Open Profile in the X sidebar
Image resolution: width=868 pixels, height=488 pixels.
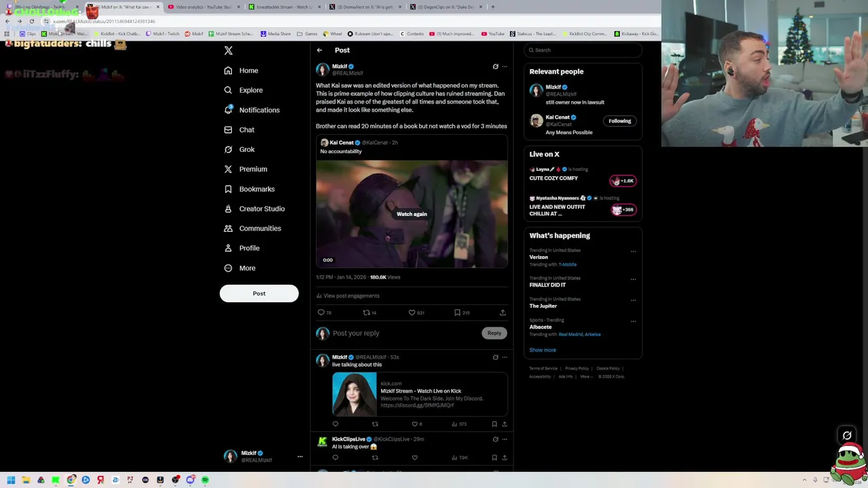coord(241,248)
